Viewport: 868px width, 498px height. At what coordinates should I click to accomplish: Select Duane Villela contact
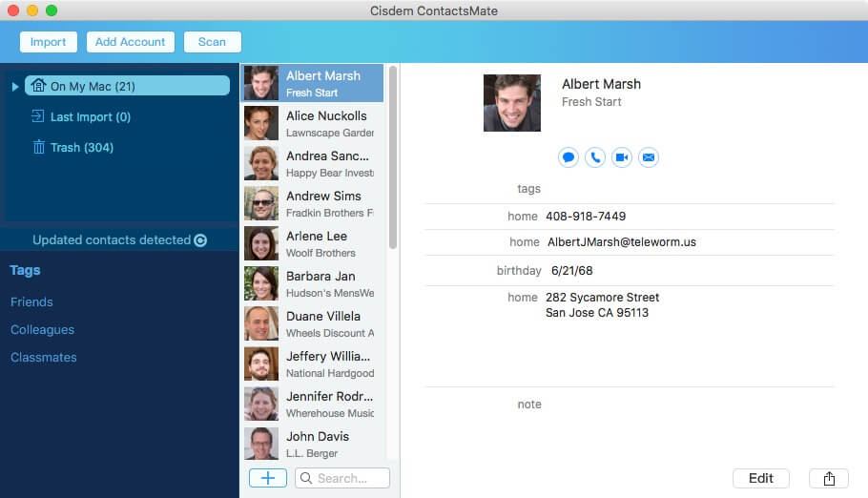point(313,323)
